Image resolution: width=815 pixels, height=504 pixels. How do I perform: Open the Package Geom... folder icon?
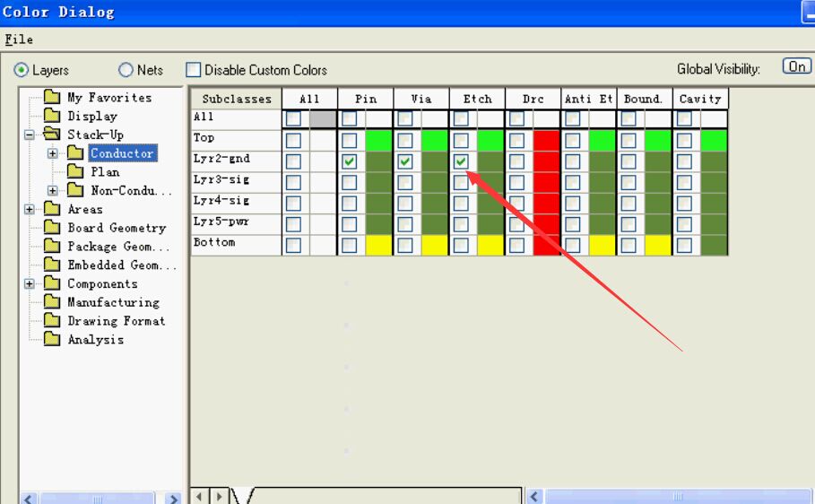[52, 246]
